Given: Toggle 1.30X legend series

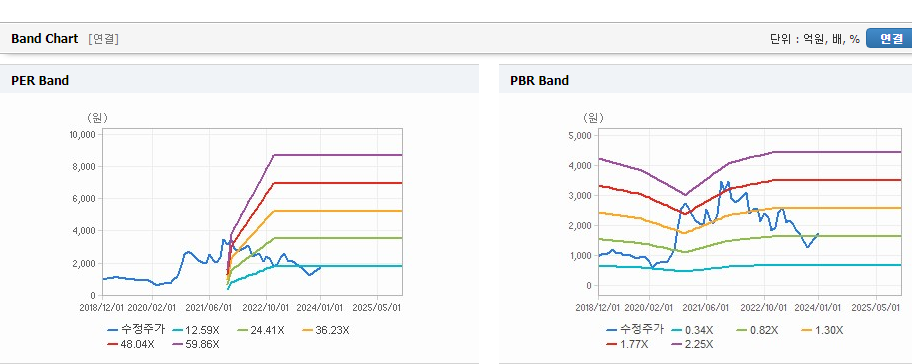Looking at the screenshot, I should pos(822,330).
